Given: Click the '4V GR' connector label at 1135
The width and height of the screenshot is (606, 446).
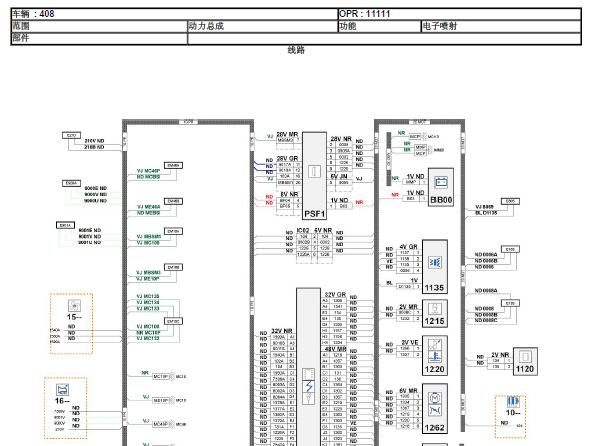Looking at the screenshot, I should click(x=409, y=247).
